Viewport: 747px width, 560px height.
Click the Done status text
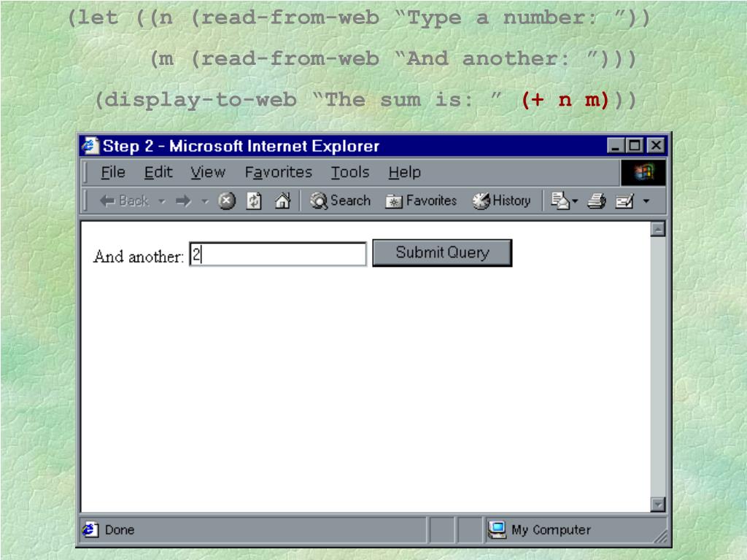[120, 530]
